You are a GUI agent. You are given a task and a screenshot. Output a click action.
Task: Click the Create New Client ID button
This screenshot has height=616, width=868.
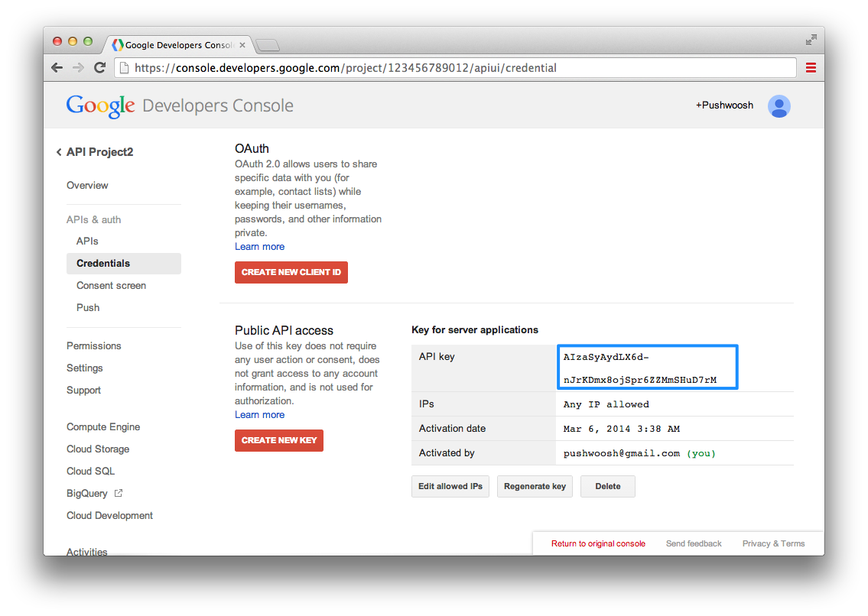tap(291, 272)
